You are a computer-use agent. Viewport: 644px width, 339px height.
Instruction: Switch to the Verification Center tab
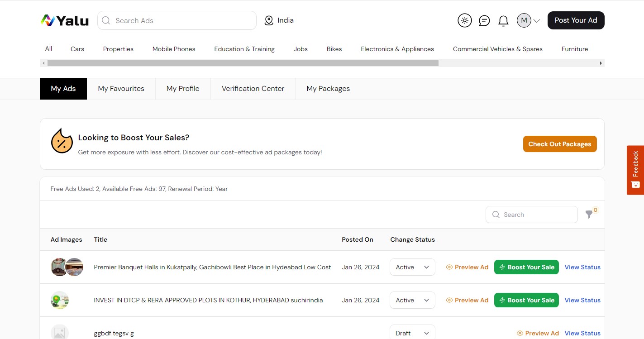253,89
